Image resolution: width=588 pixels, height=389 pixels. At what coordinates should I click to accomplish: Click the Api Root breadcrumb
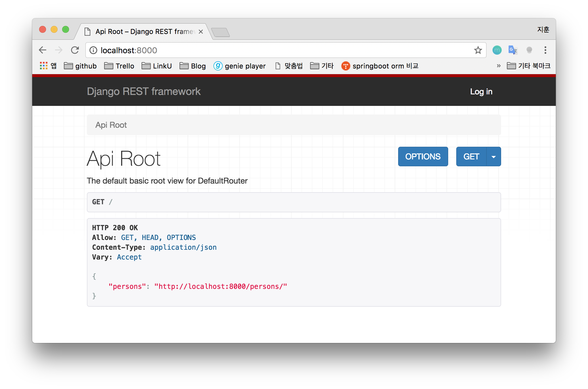click(x=111, y=125)
